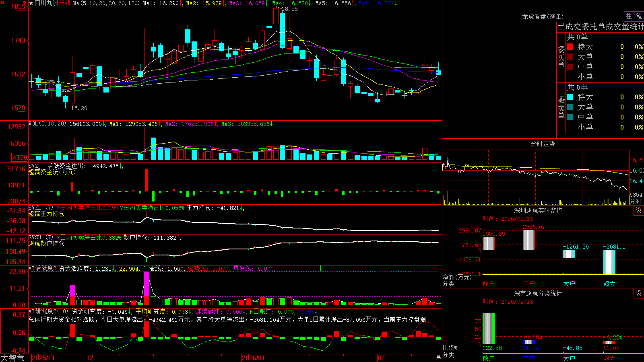Screen dimensions: 644x362
Task: Click the SVZJ indicator name
Action: click(35, 166)
